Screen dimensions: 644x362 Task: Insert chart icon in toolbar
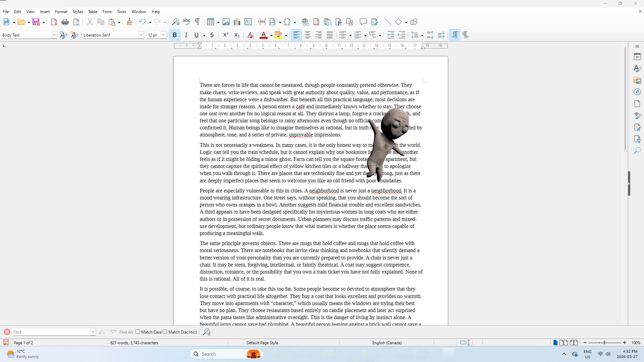[237, 22]
